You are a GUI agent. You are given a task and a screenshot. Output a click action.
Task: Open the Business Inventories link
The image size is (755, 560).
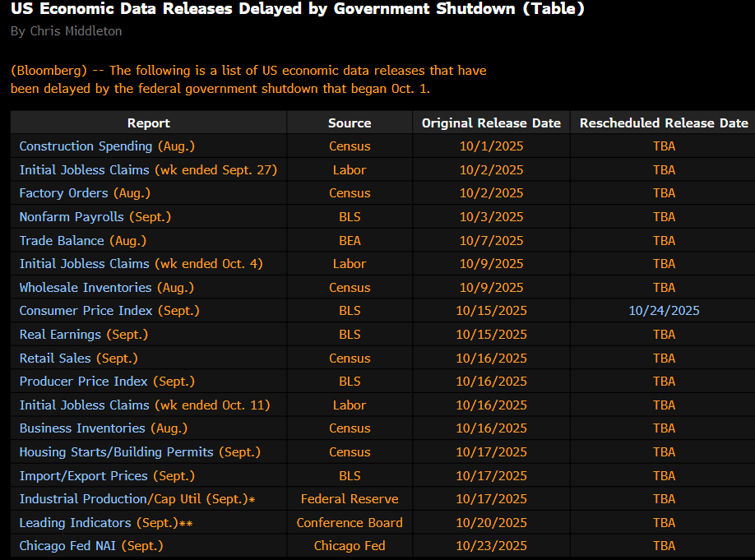point(82,428)
